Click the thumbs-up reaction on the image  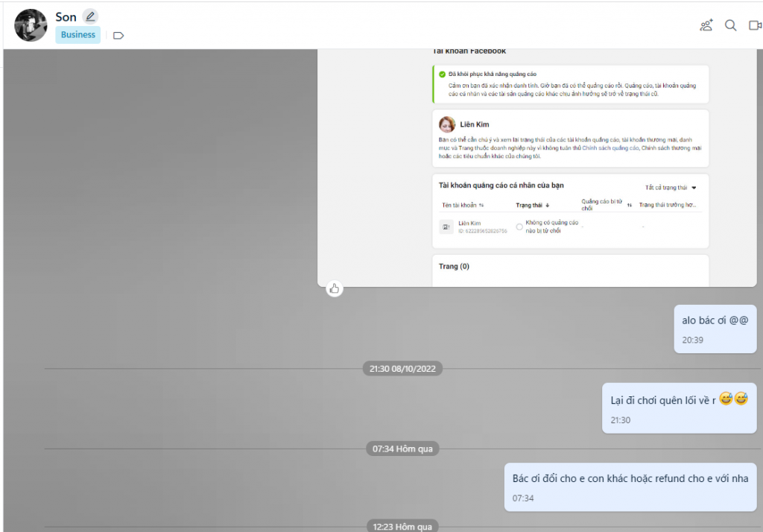click(335, 289)
